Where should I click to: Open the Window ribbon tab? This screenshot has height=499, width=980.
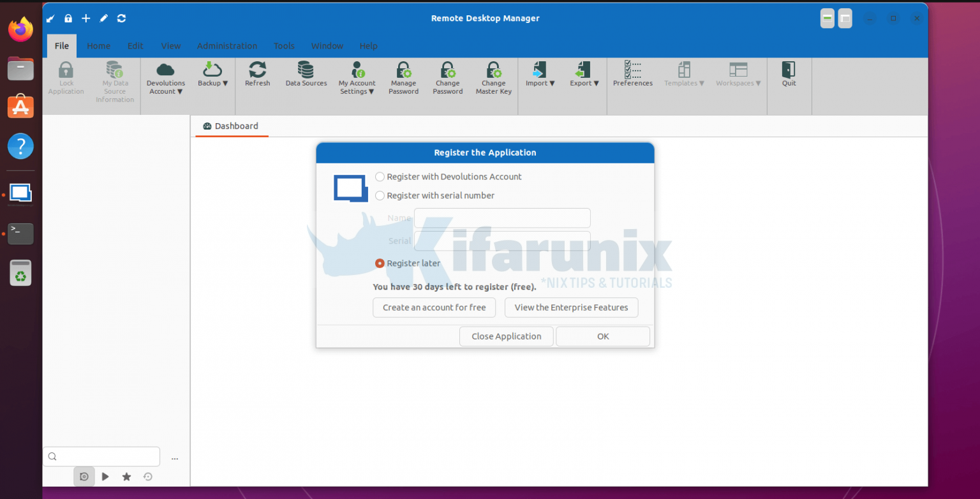coord(327,46)
